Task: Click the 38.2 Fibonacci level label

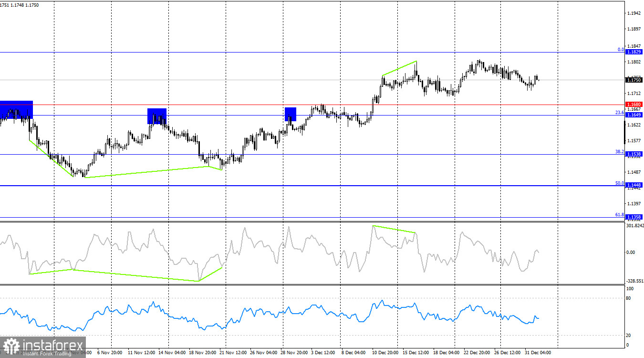Action: point(620,152)
